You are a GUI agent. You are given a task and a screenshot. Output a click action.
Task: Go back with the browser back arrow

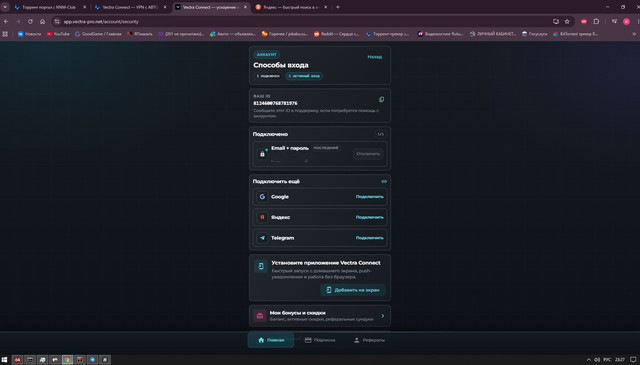point(6,22)
